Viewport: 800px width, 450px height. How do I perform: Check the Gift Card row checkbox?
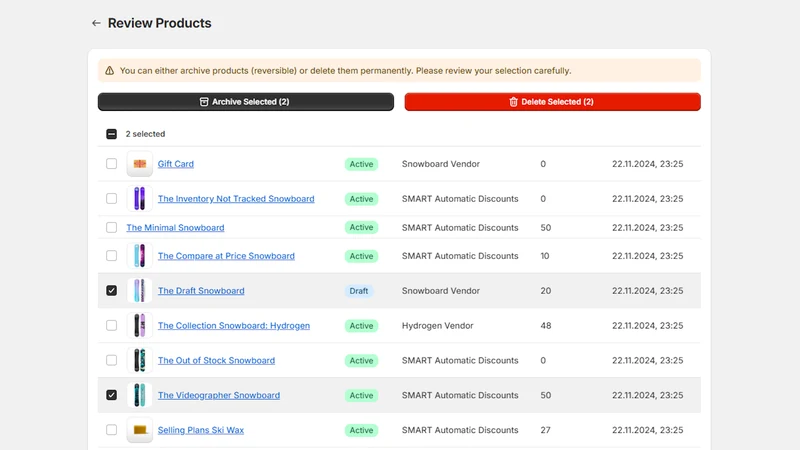(x=111, y=164)
